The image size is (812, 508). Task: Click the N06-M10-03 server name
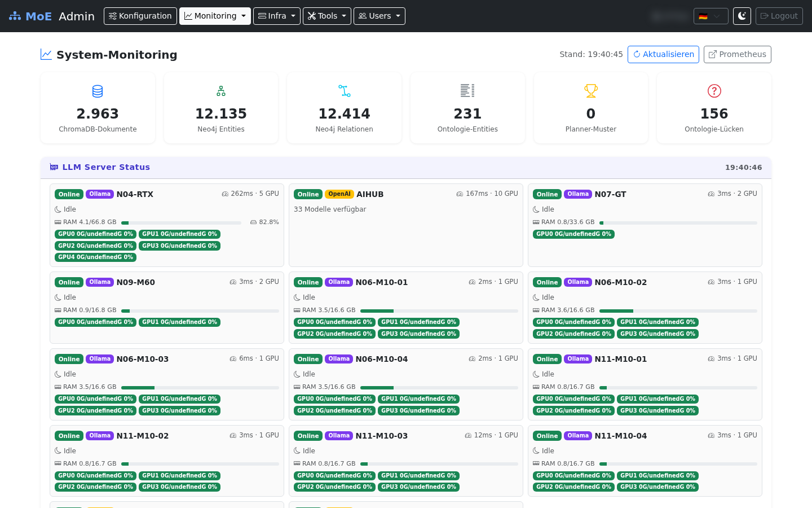(x=143, y=359)
